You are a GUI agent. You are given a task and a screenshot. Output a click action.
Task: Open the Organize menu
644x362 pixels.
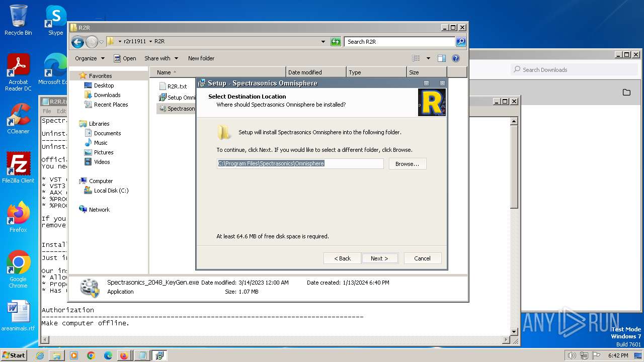(x=90, y=58)
